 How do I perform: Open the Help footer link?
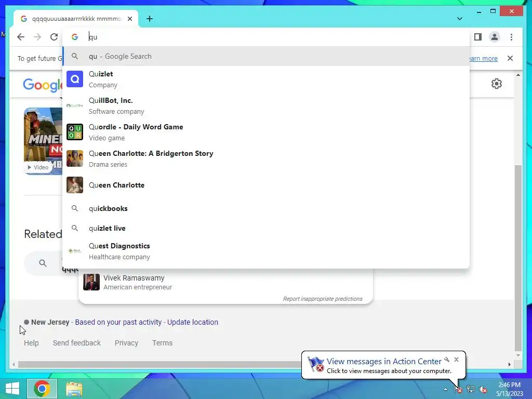tap(31, 343)
